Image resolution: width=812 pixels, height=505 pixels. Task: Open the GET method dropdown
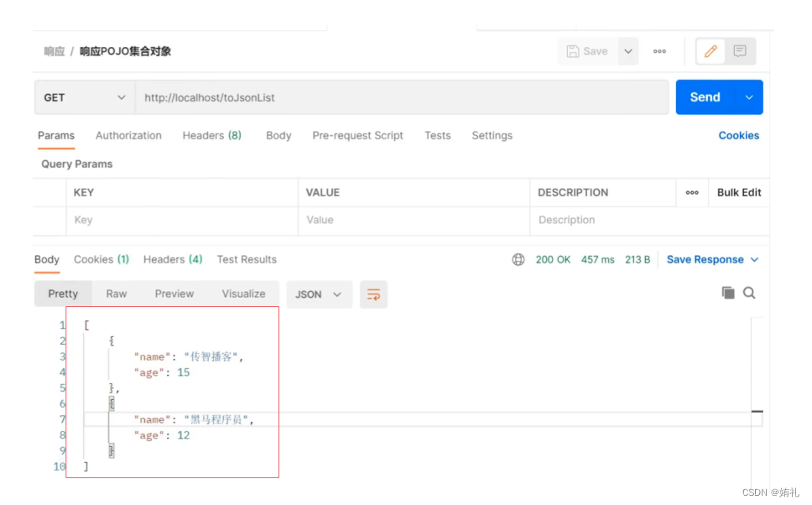point(85,97)
